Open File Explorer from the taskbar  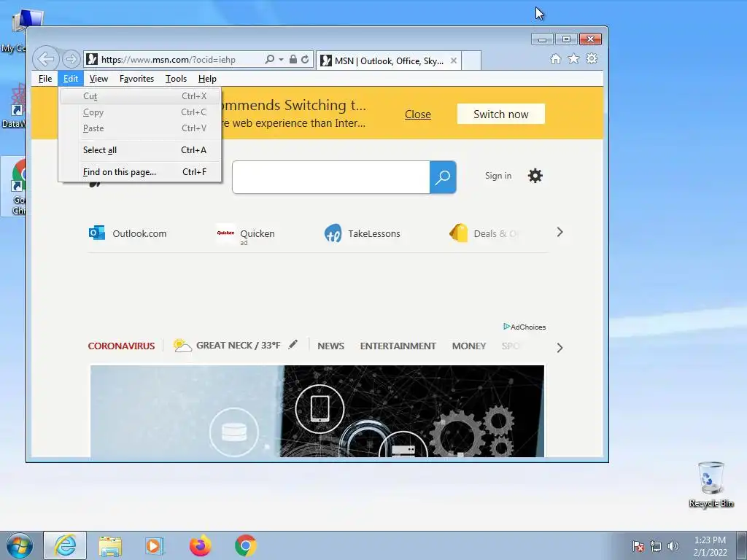coord(110,545)
